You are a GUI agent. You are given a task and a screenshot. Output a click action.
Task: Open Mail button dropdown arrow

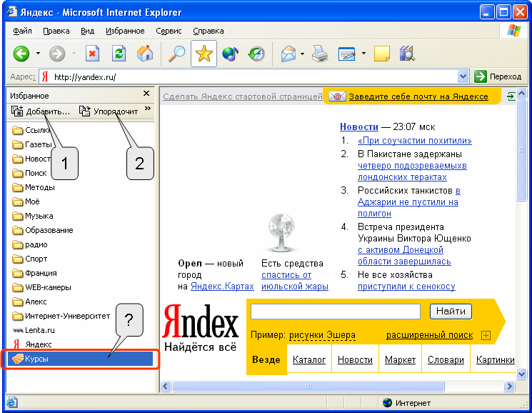[302, 54]
